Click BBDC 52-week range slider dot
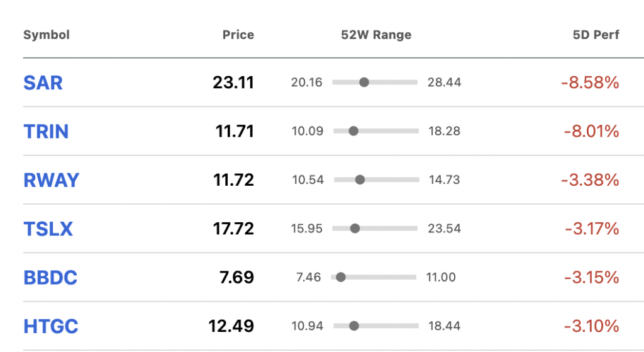The width and height of the screenshot is (644, 352). click(x=340, y=277)
